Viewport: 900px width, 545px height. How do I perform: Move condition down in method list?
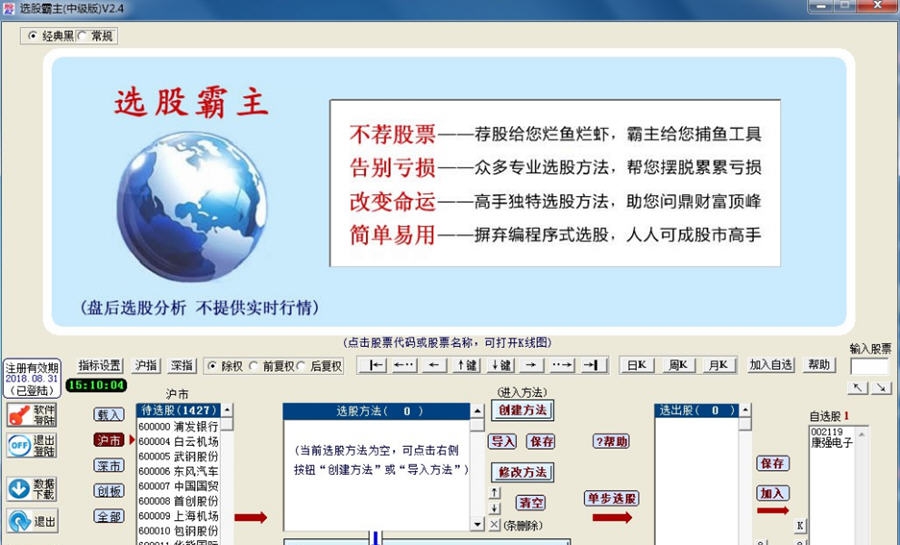[494, 509]
